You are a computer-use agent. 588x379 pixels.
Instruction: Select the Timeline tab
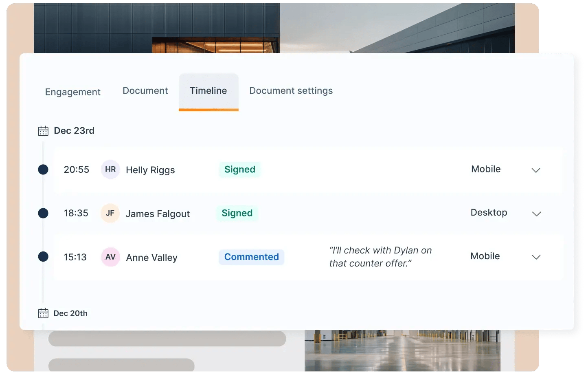coord(208,92)
